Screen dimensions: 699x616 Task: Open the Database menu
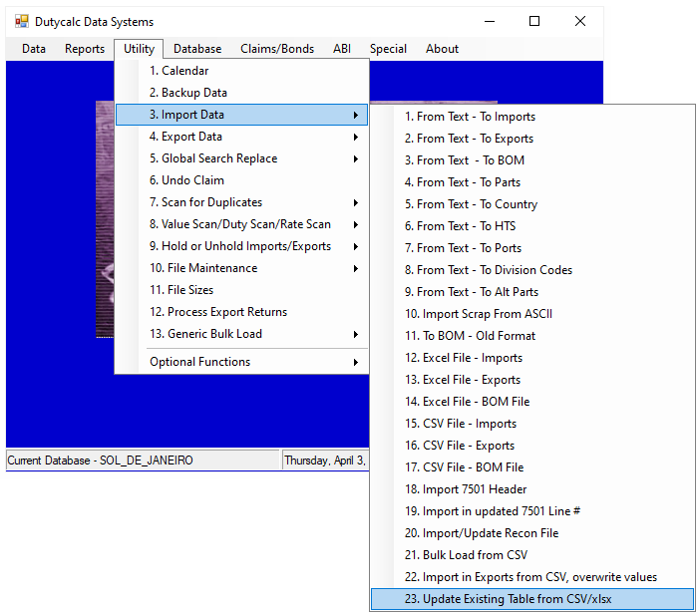(197, 49)
